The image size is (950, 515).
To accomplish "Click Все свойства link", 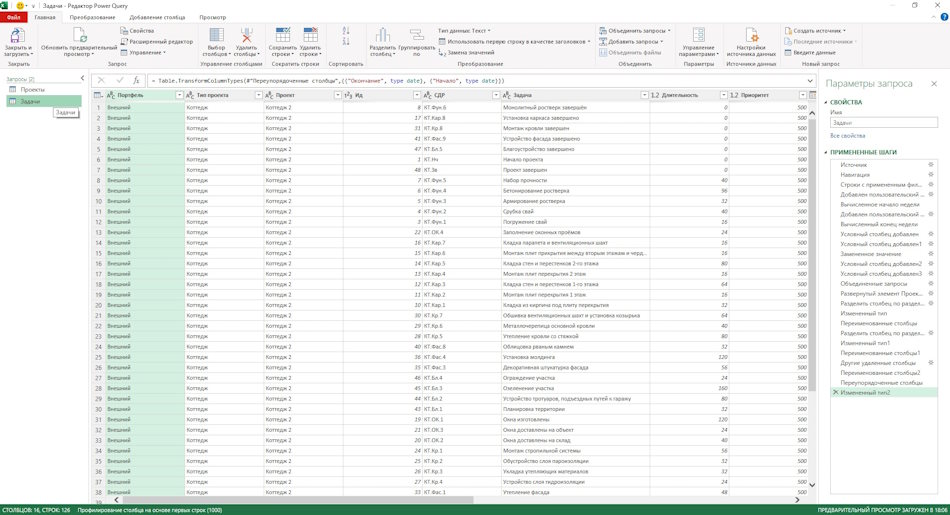I will (x=848, y=136).
